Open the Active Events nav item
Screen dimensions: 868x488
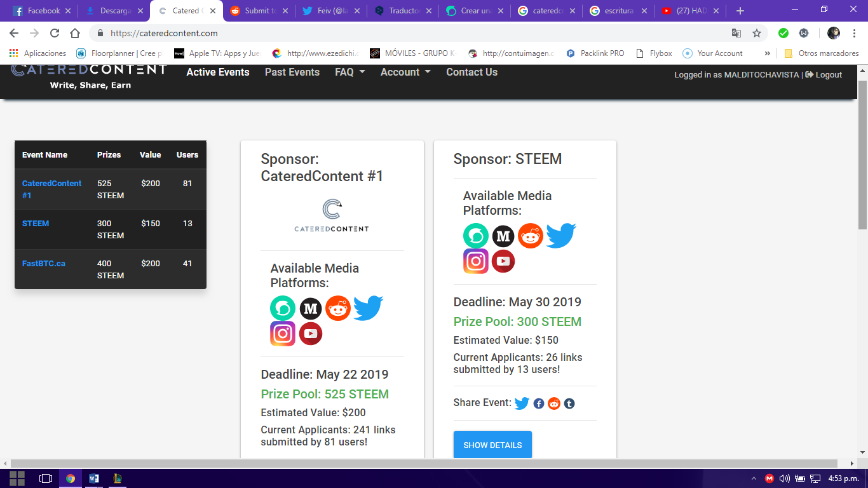pyautogui.click(x=218, y=72)
